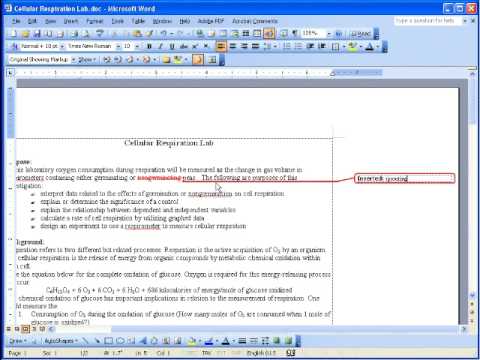The width and height of the screenshot is (480, 360).
Task: Click the New Blank Document icon
Action: [x=13, y=33]
